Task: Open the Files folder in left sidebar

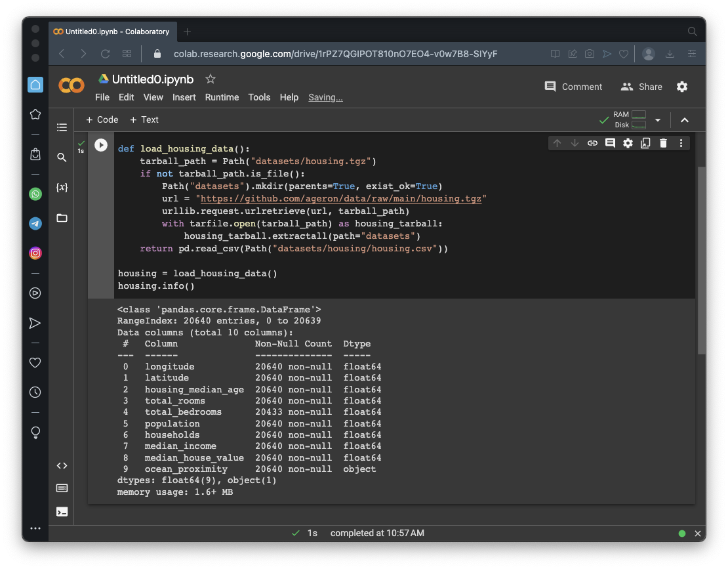Action: coord(62,218)
